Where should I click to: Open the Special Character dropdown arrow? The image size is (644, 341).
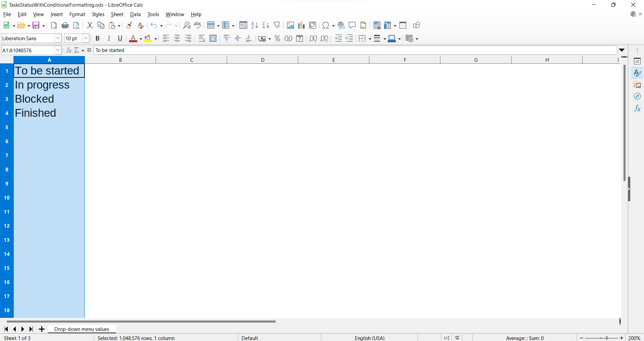[333, 26]
